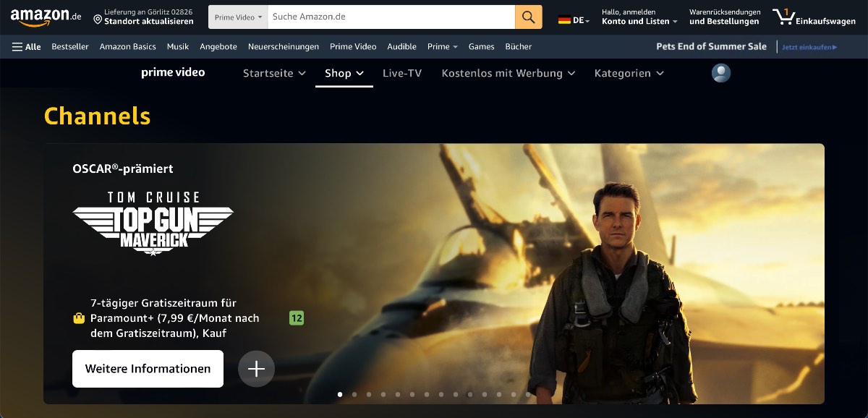Open Prime Video nav link
868x418 pixels.
click(x=353, y=46)
